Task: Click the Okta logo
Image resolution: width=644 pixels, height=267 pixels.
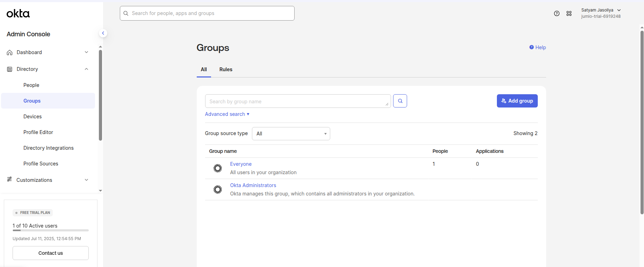Action: tap(18, 14)
